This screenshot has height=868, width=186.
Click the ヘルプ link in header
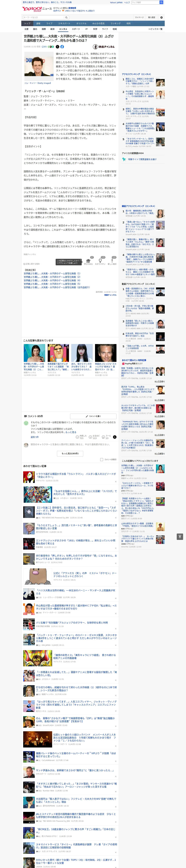127,2
